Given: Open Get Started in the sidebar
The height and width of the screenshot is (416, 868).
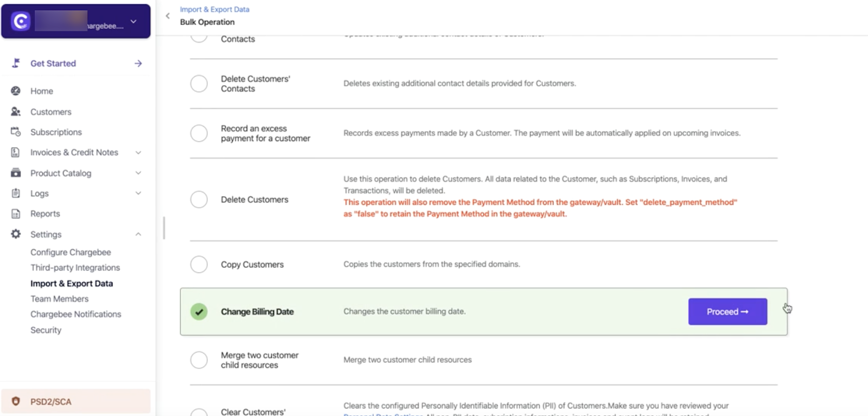Looking at the screenshot, I should (53, 64).
